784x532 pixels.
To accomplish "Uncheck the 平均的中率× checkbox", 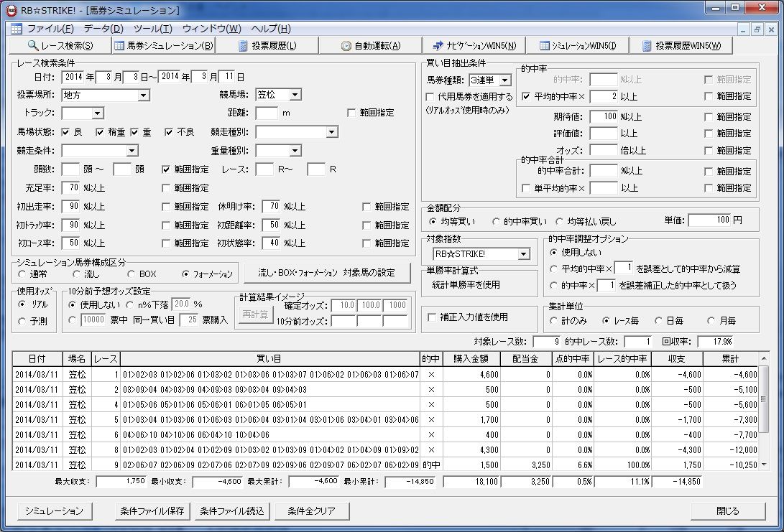I will tap(525, 96).
